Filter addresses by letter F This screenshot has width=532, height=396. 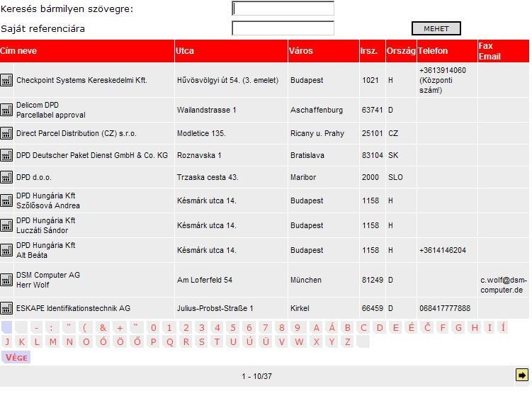[x=443, y=328]
